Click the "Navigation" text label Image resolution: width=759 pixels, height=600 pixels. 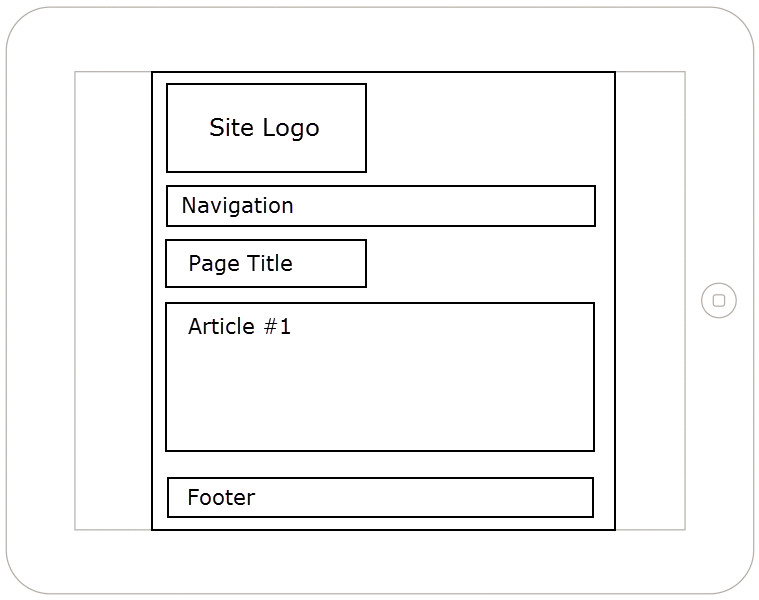pos(237,206)
